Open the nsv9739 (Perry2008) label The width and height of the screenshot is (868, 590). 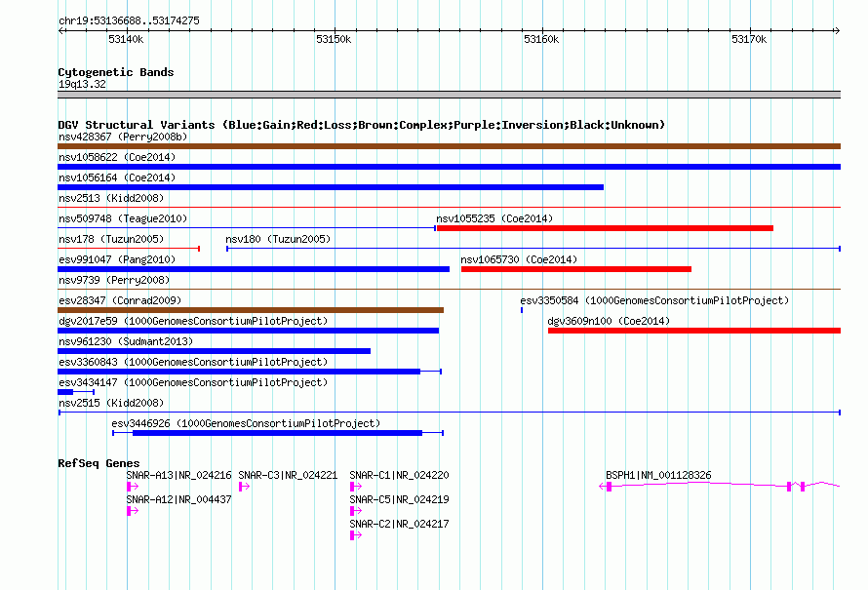[x=114, y=280]
